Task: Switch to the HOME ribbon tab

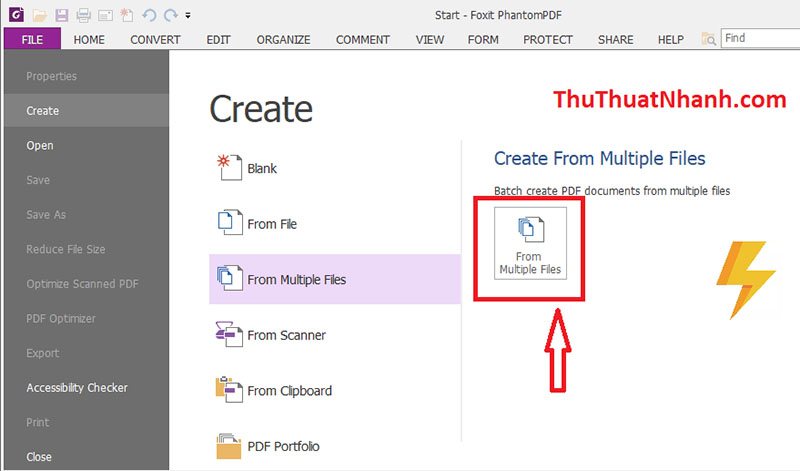Action: pyautogui.click(x=89, y=39)
